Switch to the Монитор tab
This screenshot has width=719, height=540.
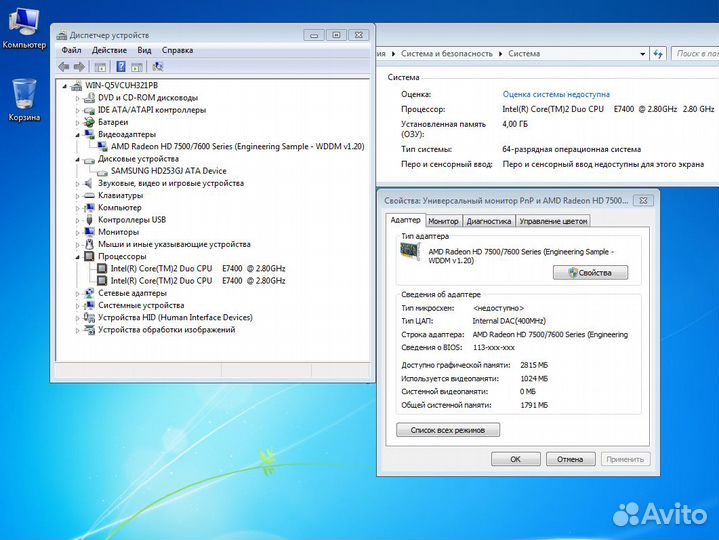click(443, 221)
